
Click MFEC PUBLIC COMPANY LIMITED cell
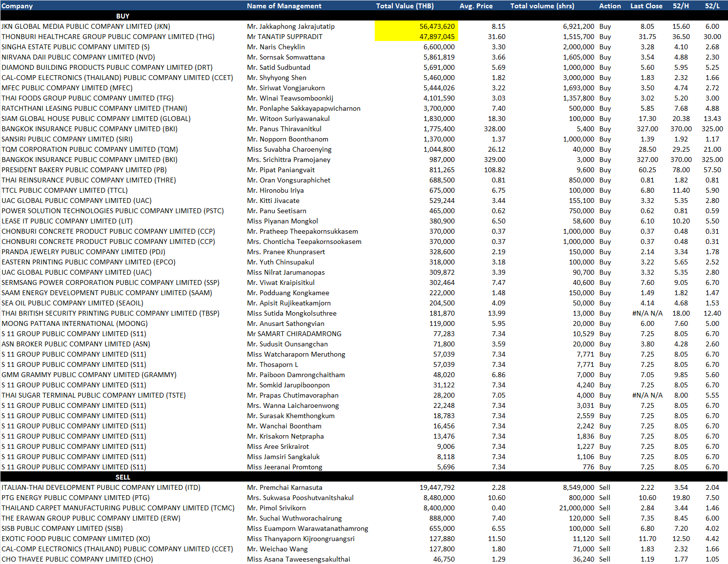[67, 88]
